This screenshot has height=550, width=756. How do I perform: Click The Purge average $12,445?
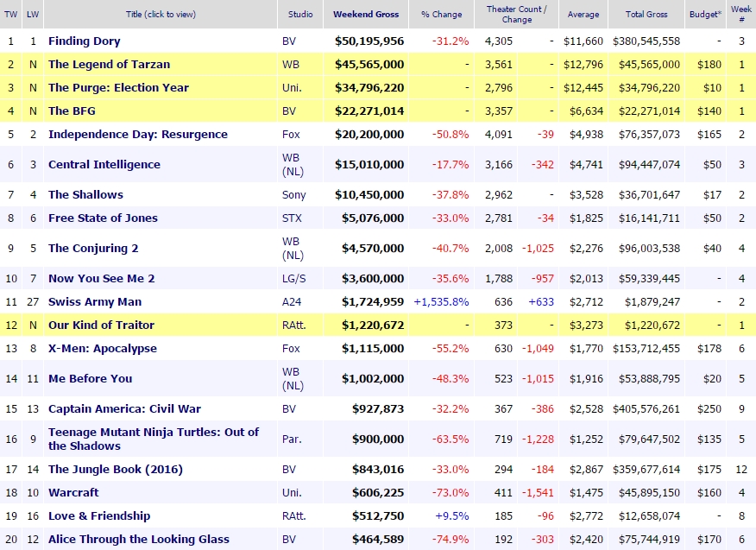(x=583, y=87)
